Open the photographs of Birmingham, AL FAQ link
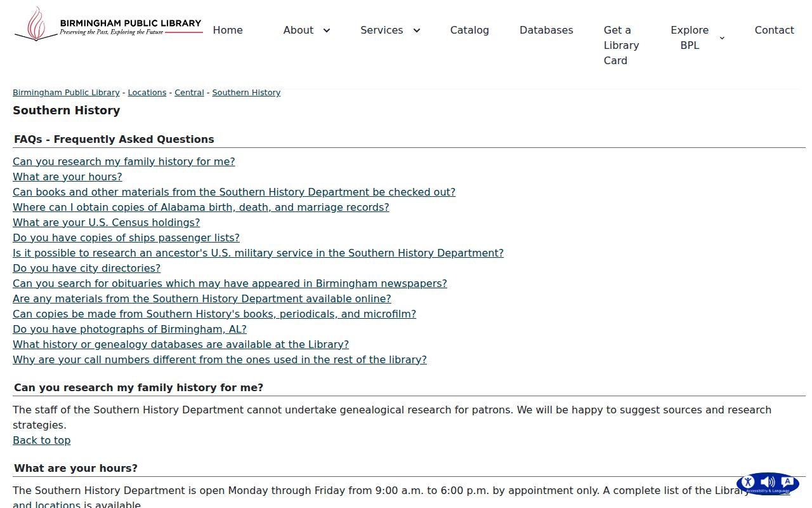 [129, 329]
